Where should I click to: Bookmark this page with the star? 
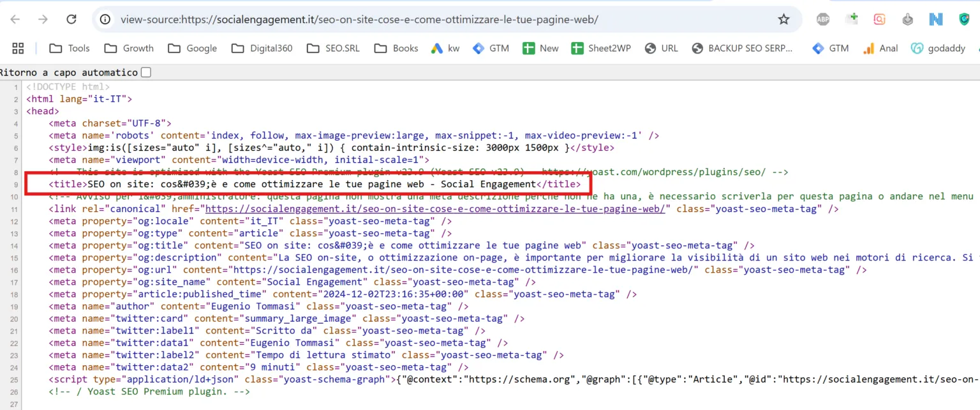point(783,19)
